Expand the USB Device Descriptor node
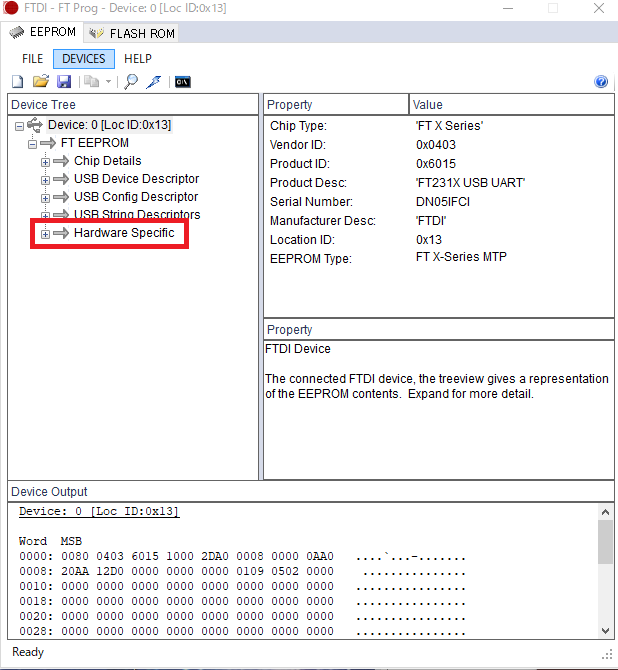The image size is (618, 670). tap(45, 180)
